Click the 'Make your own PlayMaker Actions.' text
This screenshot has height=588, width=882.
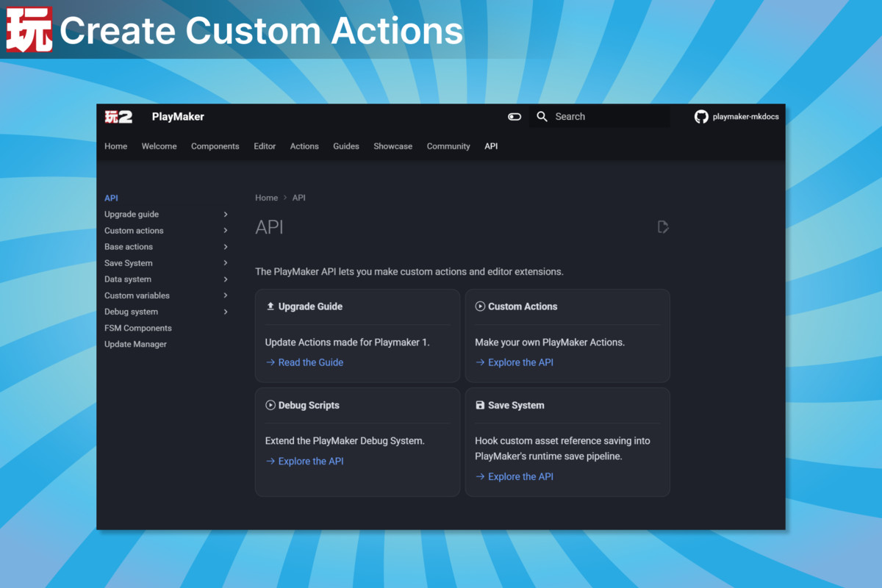click(x=550, y=343)
